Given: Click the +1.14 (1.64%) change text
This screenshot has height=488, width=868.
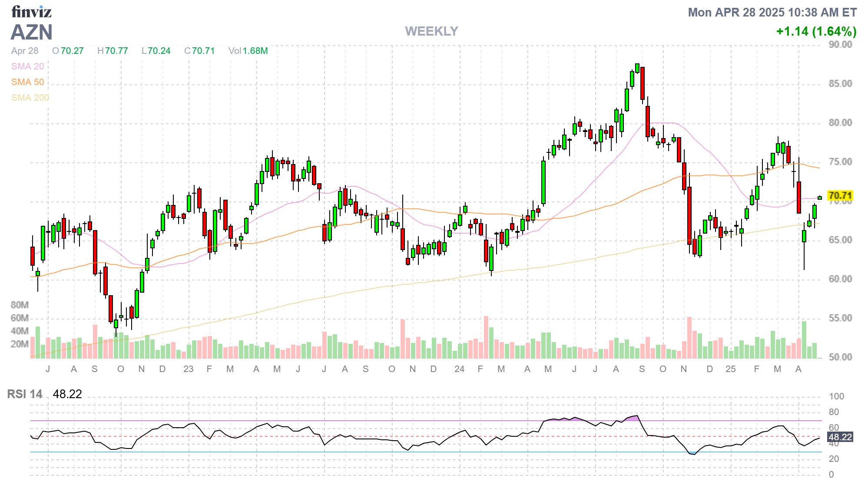Looking at the screenshot, I should (x=816, y=31).
